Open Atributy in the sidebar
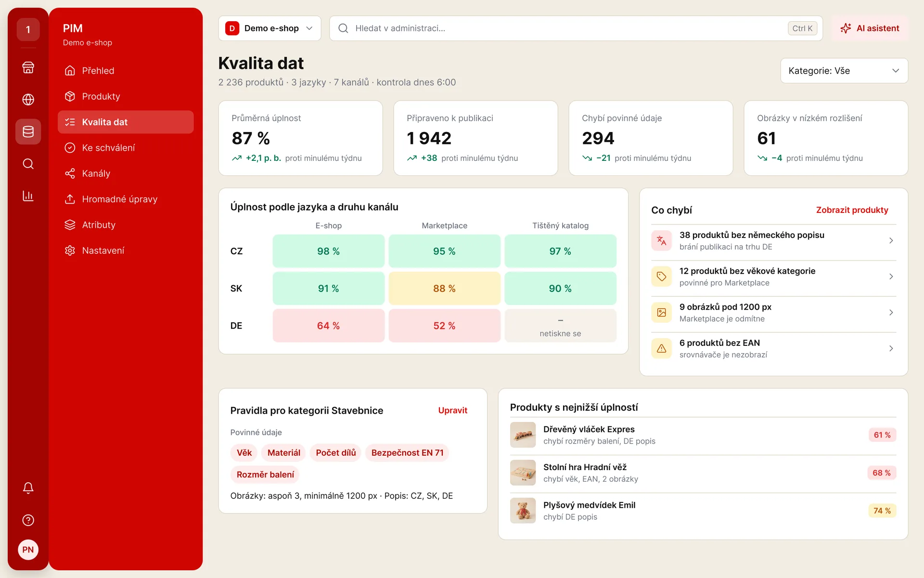The height and width of the screenshot is (578, 924). (x=126, y=225)
